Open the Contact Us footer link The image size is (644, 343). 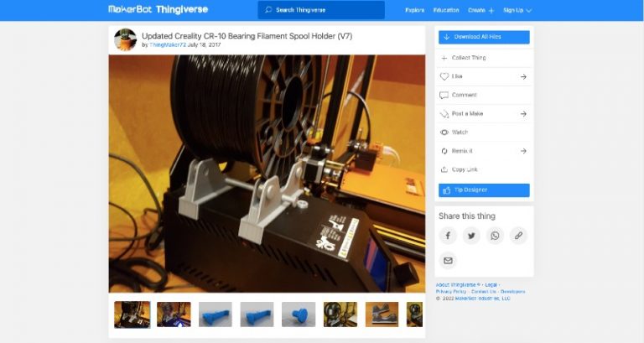click(x=483, y=292)
